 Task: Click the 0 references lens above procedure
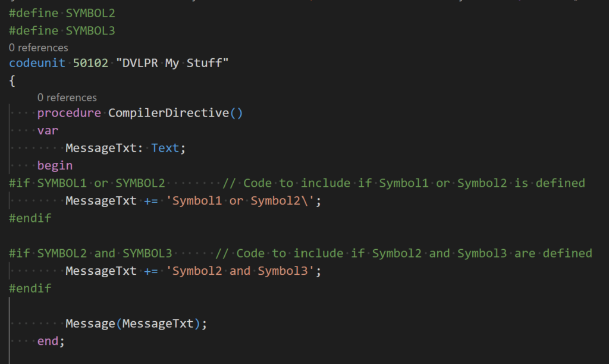coord(67,98)
